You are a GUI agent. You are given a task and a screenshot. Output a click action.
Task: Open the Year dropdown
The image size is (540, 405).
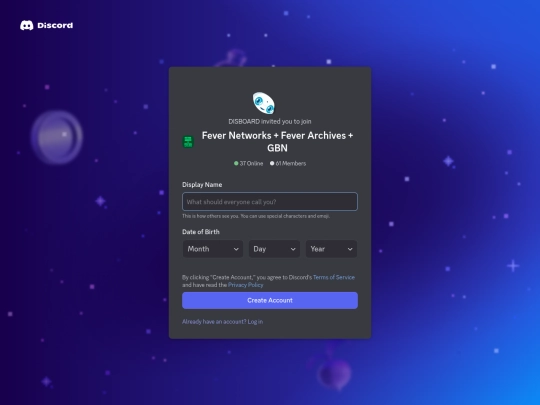click(331, 249)
